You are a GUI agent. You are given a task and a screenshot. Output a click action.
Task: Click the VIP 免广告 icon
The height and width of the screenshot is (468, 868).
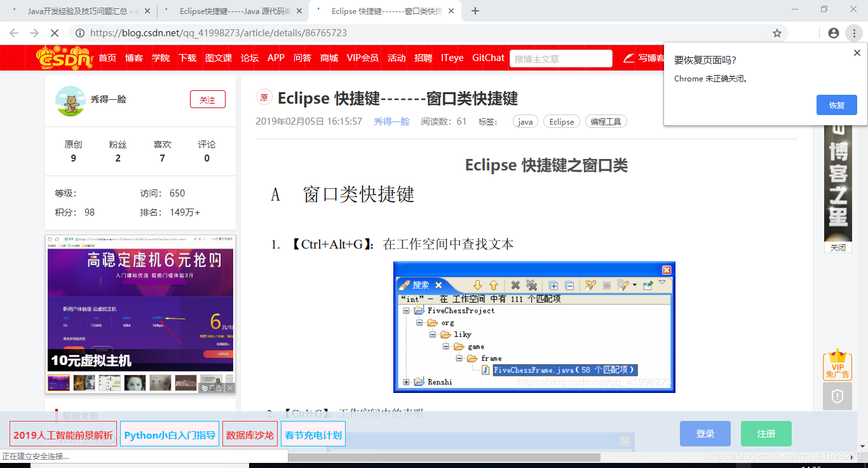(x=837, y=365)
